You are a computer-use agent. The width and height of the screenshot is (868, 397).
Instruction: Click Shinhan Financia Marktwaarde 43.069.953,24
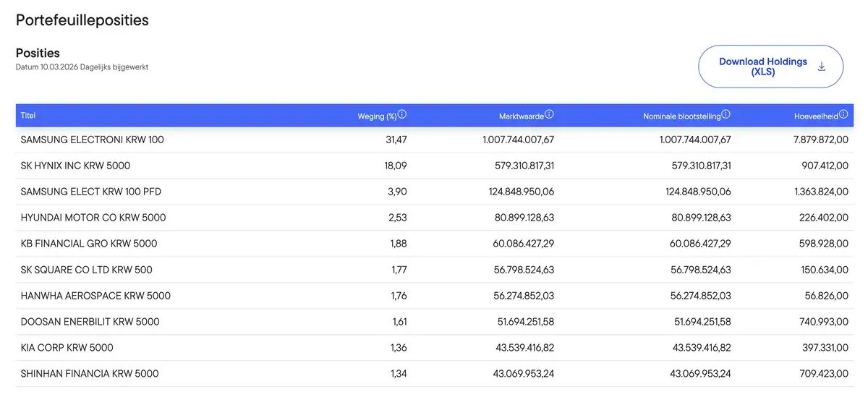(x=524, y=374)
